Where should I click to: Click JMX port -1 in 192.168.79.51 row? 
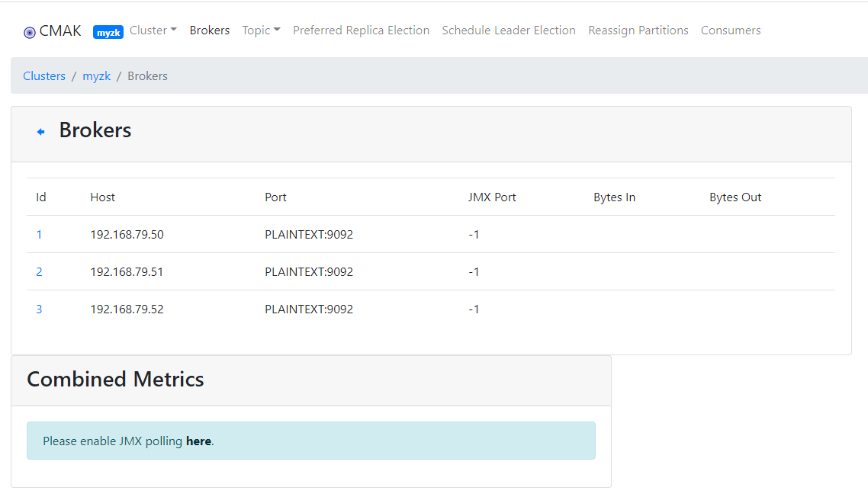[x=474, y=271]
